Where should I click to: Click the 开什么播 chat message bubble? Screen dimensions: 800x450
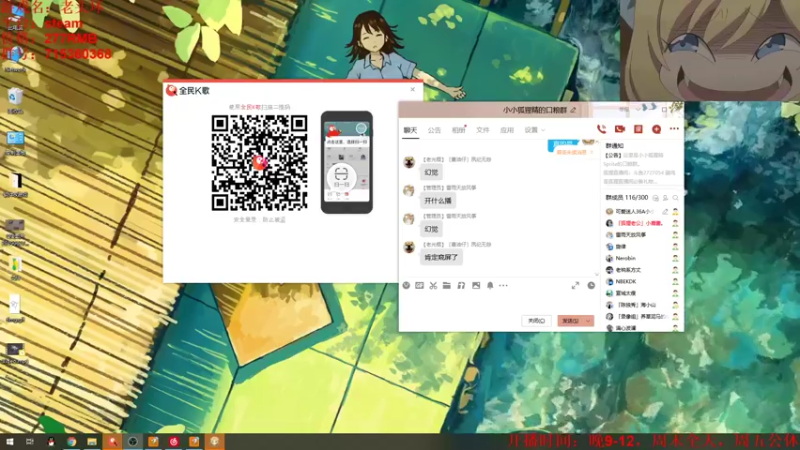pyautogui.click(x=438, y=201)
